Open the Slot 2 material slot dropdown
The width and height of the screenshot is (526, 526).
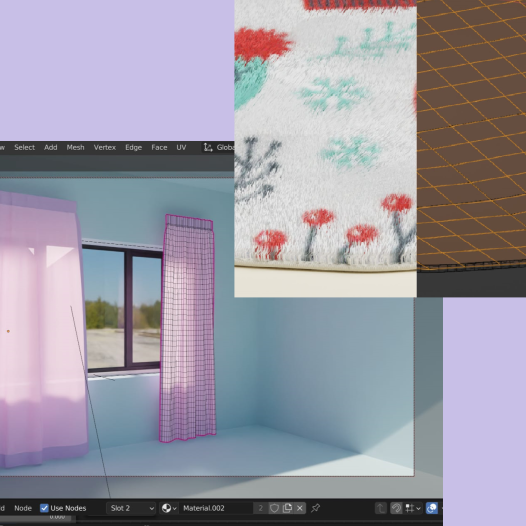coord(131,508)
